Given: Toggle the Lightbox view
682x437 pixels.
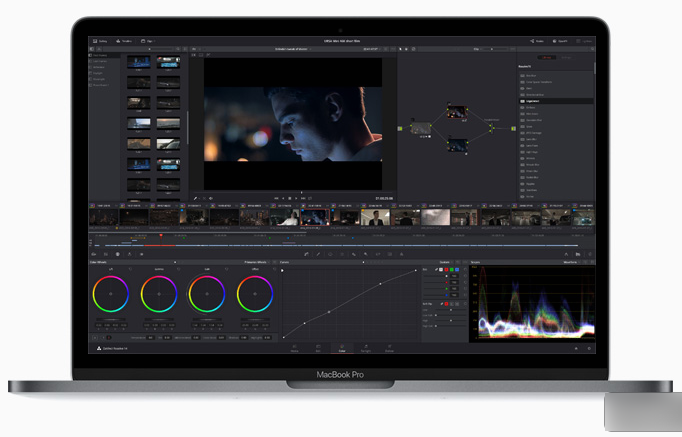Looking at the screenshot, I should click(x=585, y=41).
